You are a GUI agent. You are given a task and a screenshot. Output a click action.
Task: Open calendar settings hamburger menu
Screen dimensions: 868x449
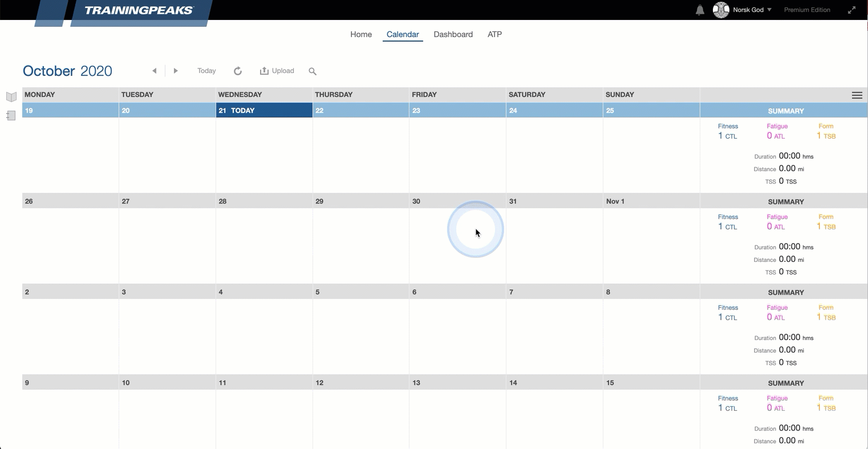pyautogui.click(x=857, y=95)
